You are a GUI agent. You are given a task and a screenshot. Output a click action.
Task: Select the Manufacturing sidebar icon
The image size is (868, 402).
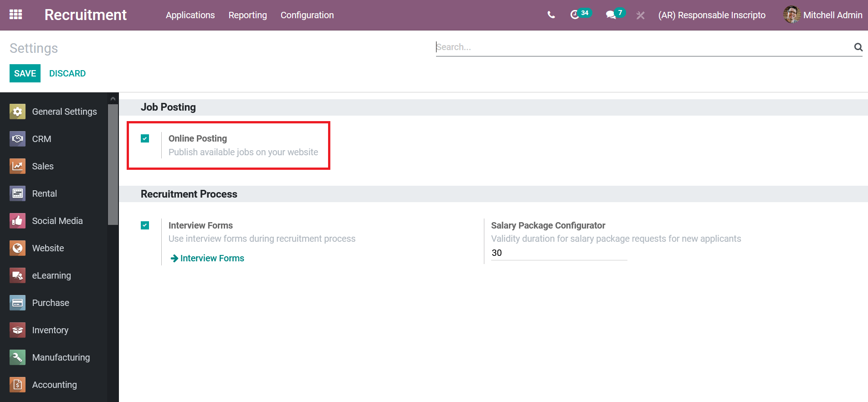click(x=17, y=357)
